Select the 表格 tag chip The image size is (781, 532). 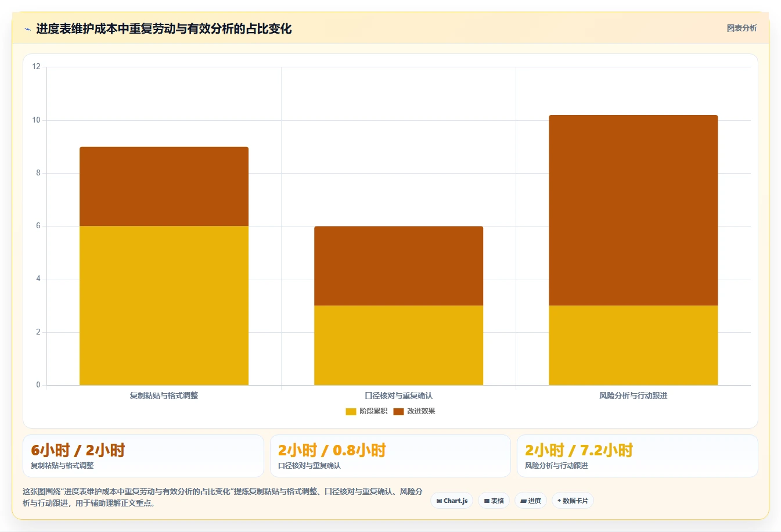pyautogui.click(x=494, y=501)
